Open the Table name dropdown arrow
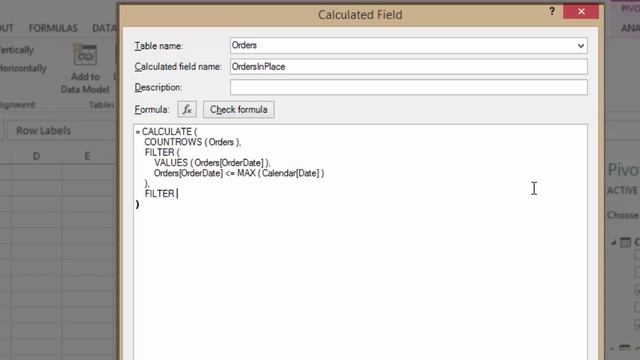640x360 pixels. point(580,46)
